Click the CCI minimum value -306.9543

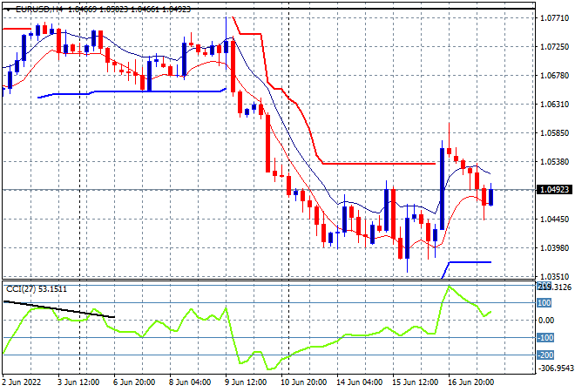pyautogui.click(x=556, y=368)
